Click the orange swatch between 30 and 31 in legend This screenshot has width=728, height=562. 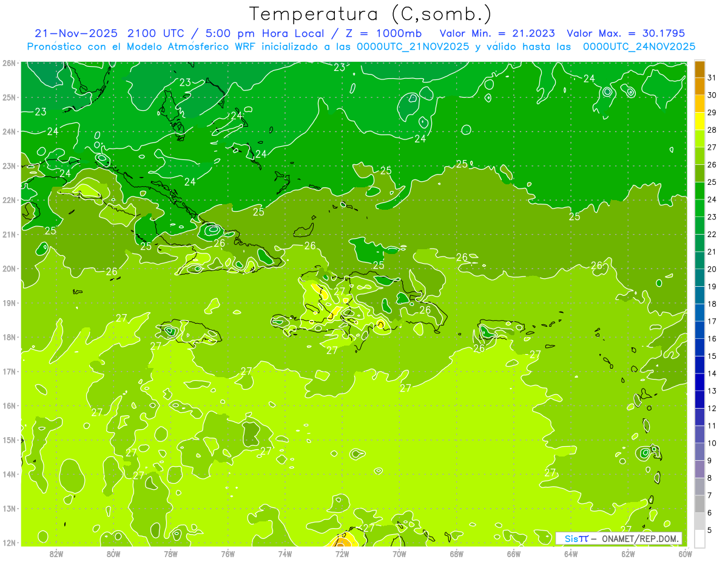click(699, 86)
